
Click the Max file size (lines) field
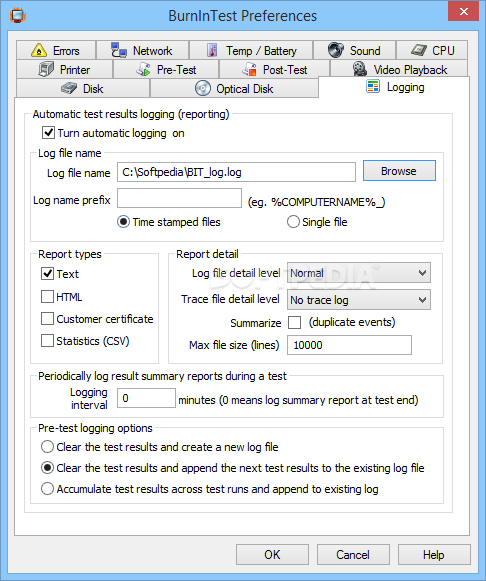pyautogui.click(x=349, y=345)
